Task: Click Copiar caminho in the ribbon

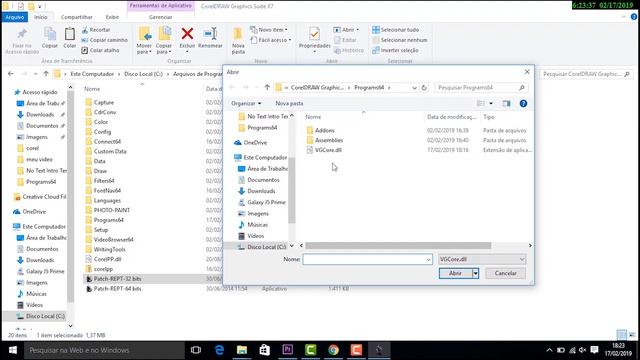Action: 104,40
